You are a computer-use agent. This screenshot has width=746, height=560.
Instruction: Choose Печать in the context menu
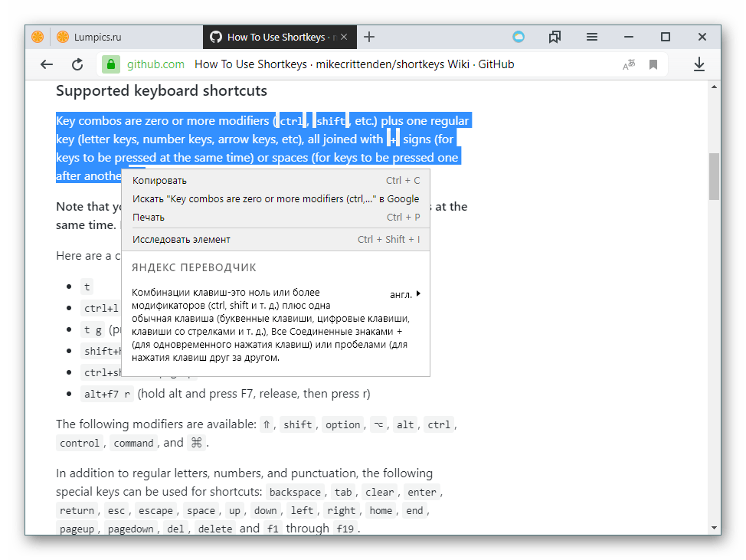[149, 218]
